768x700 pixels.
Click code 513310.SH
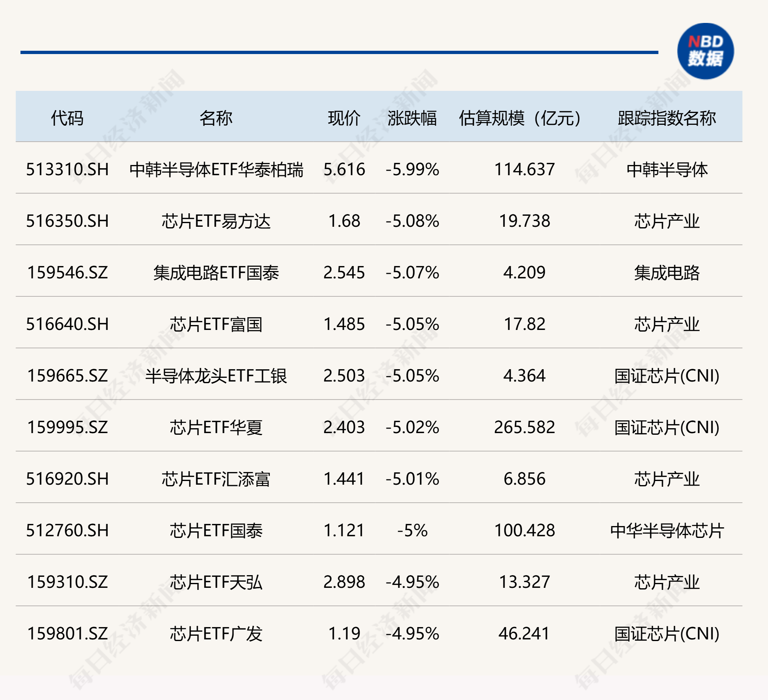coord(68,169)
